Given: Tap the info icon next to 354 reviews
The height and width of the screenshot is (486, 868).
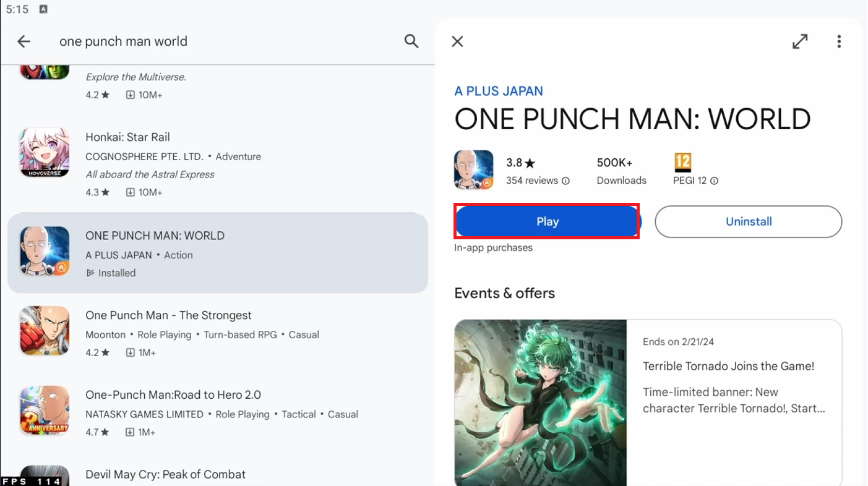Looking at the screenshot, I should (x=566, y=181).
